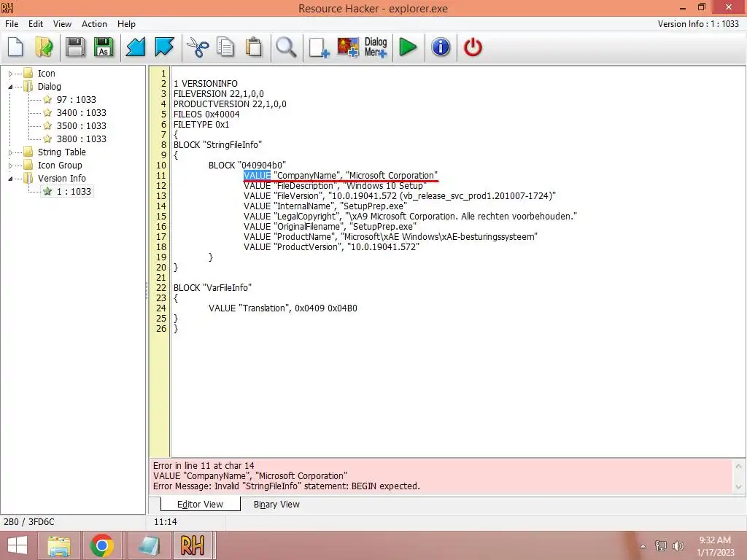Expand the Icon folder node
The width and height of the screenshot is (747, 560).
coord(10,74)
